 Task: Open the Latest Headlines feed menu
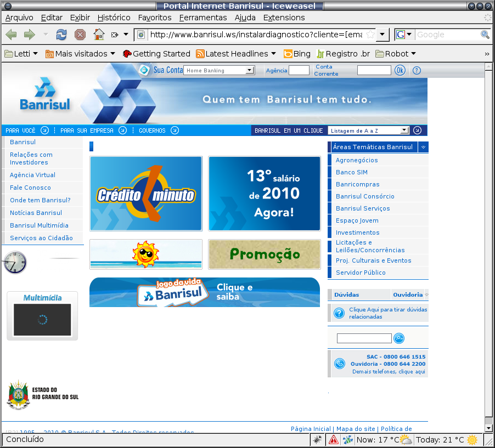click(236, 54)
